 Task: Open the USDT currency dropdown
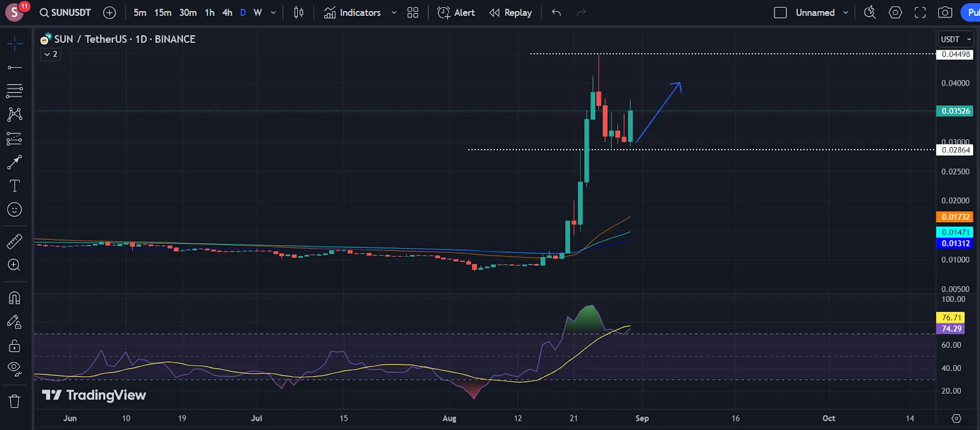click(x=956, y=39)
